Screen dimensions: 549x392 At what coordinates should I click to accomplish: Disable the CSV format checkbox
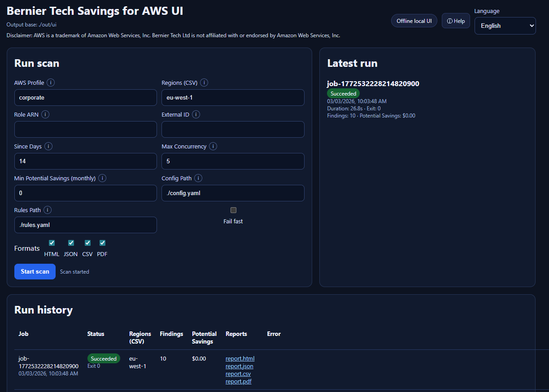click(87, 243)
